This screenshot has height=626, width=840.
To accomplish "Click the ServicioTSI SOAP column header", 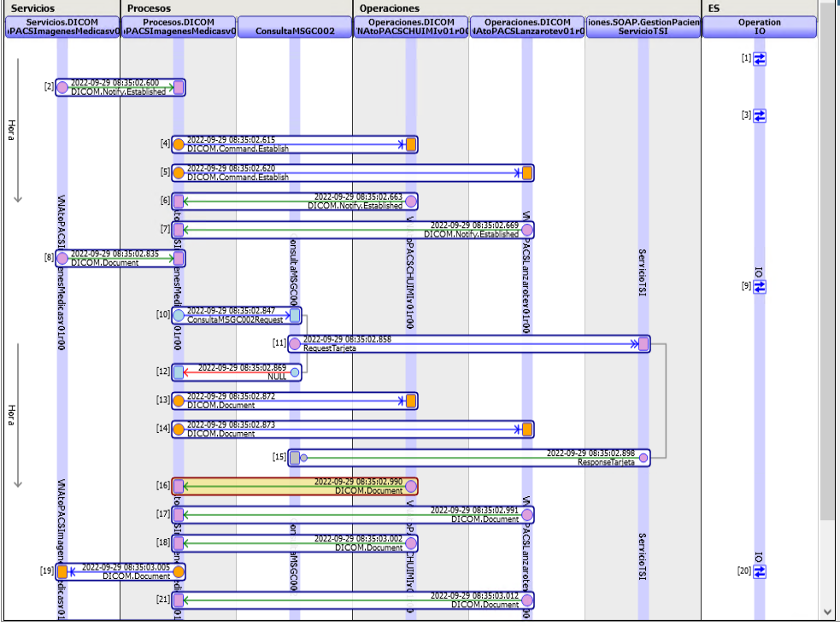I will (x=643, y=26).
